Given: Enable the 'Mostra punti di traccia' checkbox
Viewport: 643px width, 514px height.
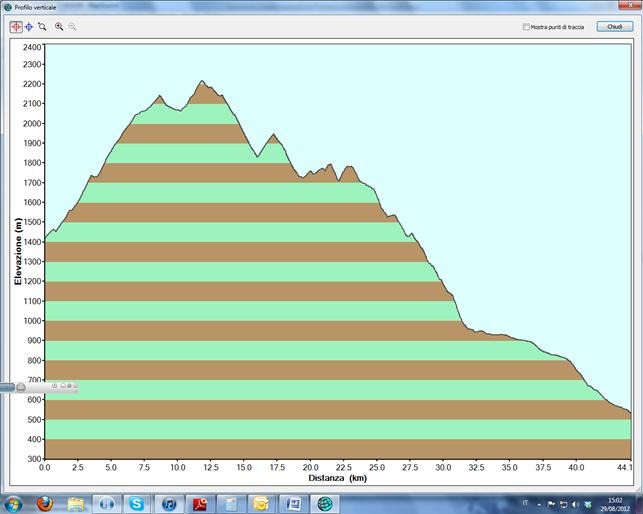Looking at the screenshot, I should [x=526, y=27].
